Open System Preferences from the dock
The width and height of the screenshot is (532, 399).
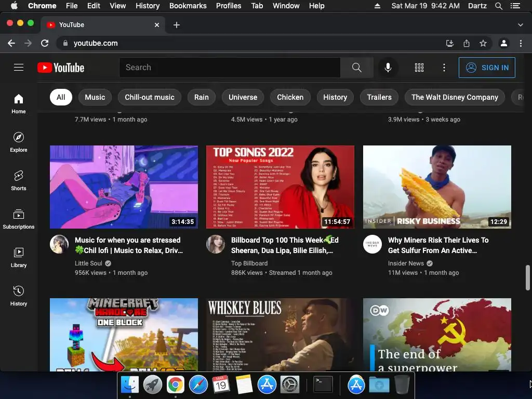pyautogui.click(x=289, y=385)
